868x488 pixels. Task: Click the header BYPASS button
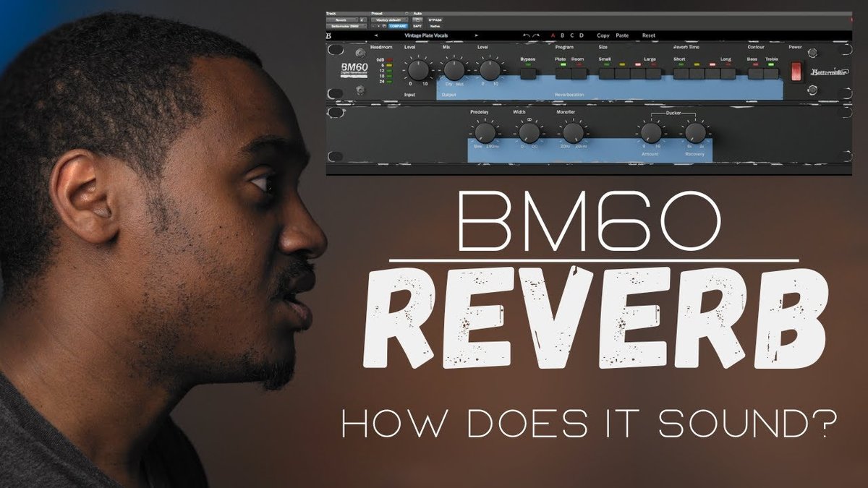coord(435,20)
